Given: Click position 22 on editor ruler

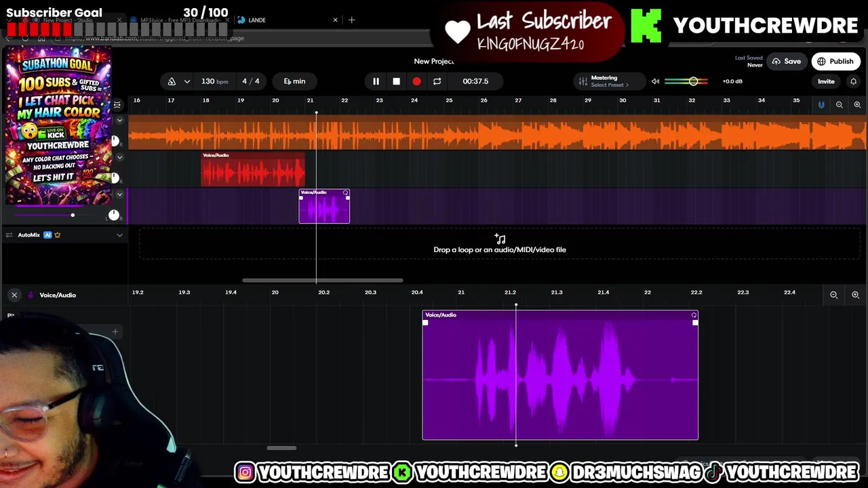Looking at the screenshot, I should [648, 292].
